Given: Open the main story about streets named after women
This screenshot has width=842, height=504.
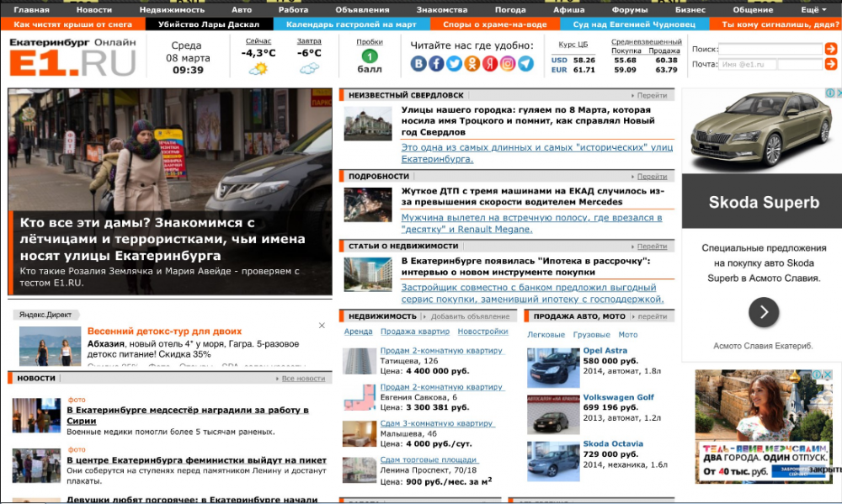Looking at the screenshot, I should (163, 239).
